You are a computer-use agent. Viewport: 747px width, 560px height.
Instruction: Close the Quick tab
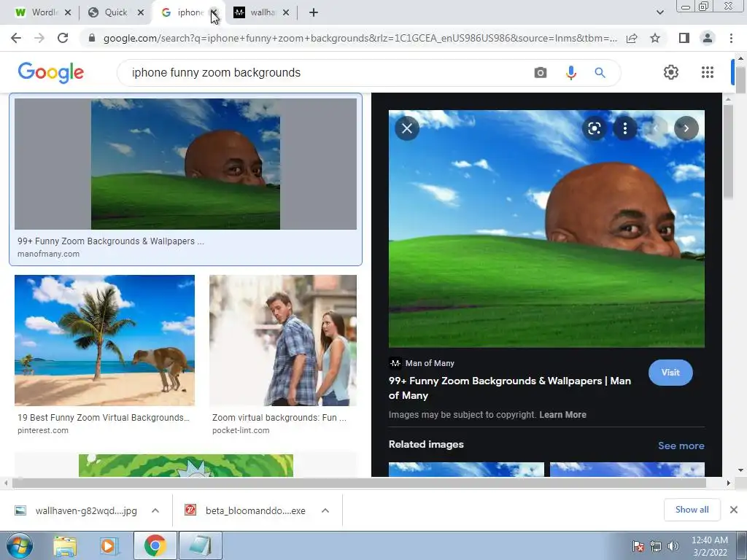(141, 13)
